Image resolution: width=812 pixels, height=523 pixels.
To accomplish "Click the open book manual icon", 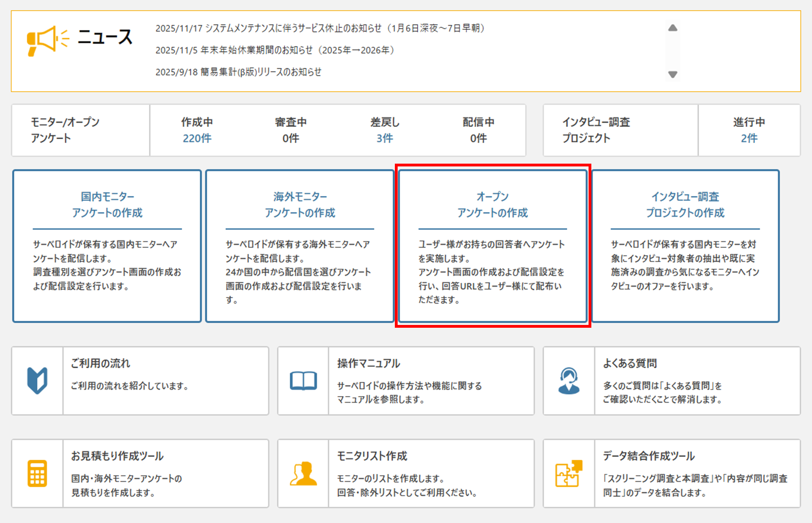I will [x=303, y=380].
